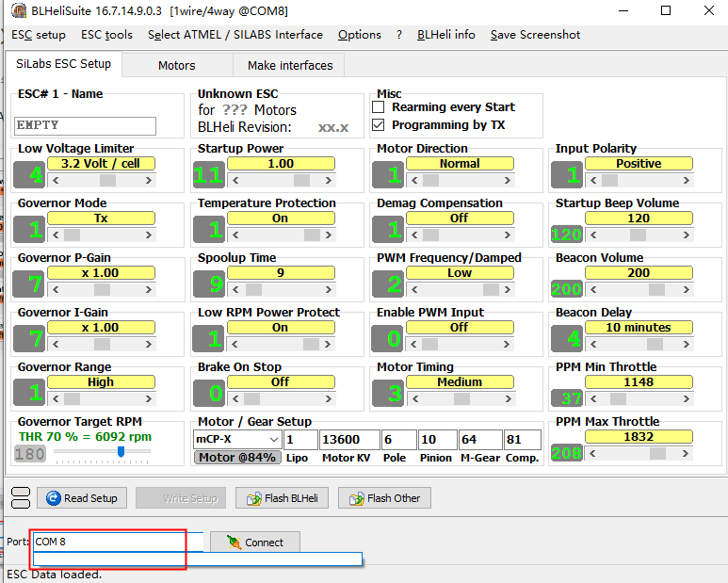Viewport: 728px width, 583px height.
Task: Click the Connect button
Action: pyautogui.click(x=255, y=543)
